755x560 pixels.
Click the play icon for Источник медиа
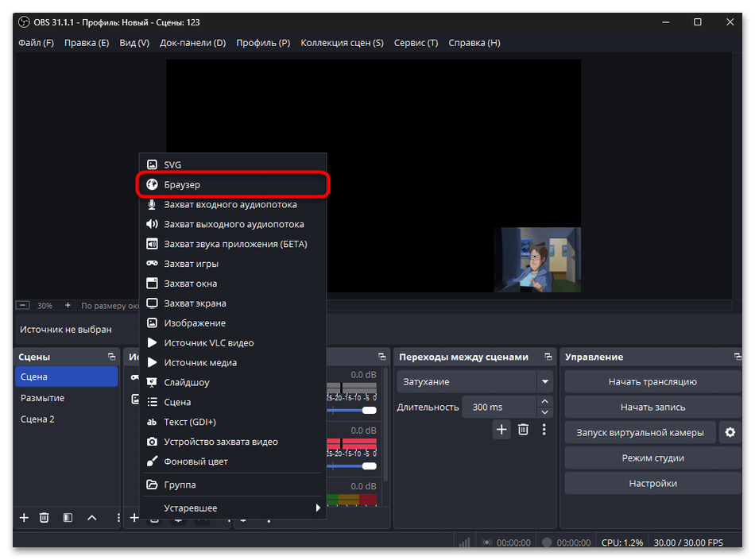pos(152,362)
